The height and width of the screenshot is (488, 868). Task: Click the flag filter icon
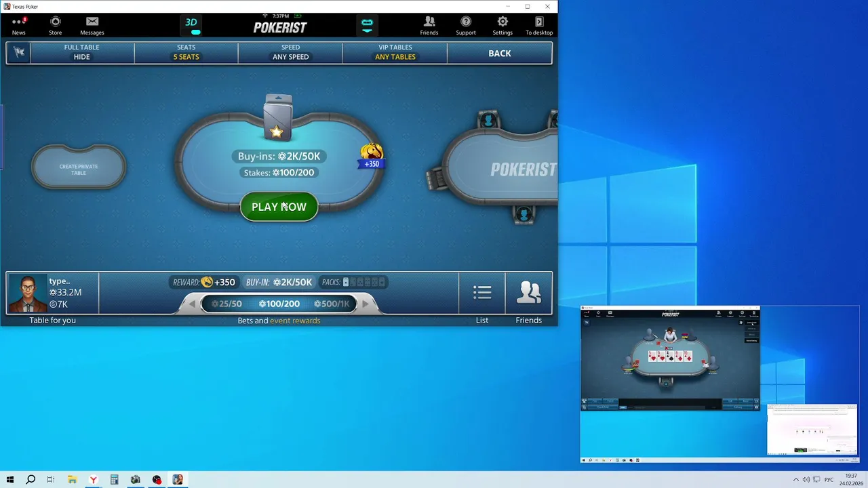[19, 53]
